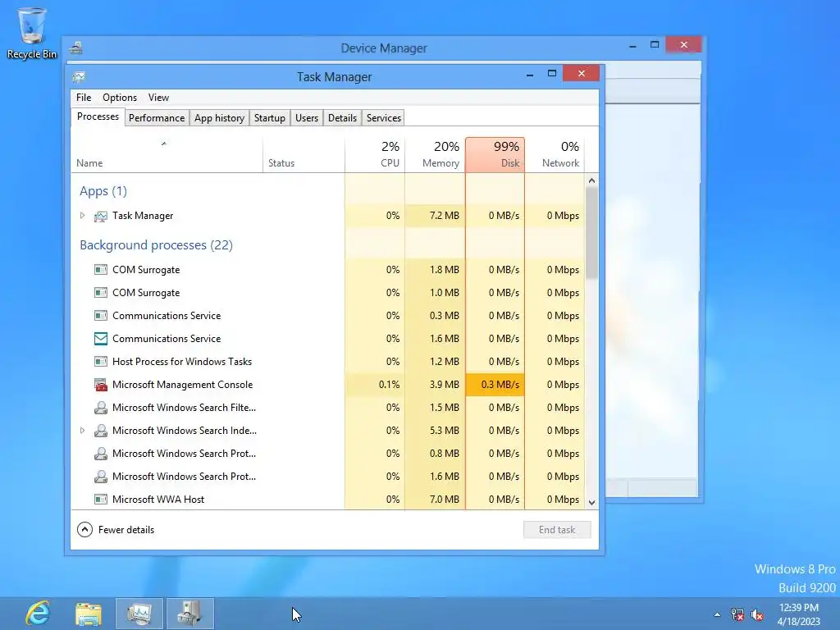Sort by the Name column header
Image resolution: width=840 pixels, height=630 pixels.
(166, 155)
